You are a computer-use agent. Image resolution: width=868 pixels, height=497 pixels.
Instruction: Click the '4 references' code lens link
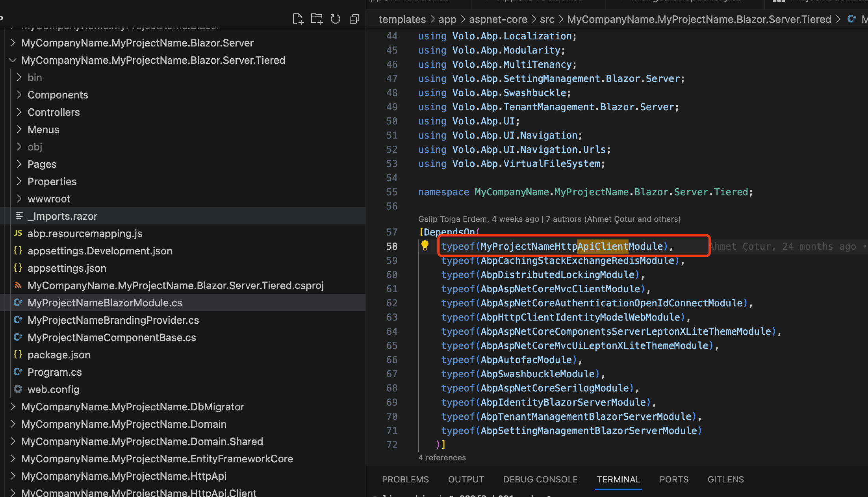(442, 458)
